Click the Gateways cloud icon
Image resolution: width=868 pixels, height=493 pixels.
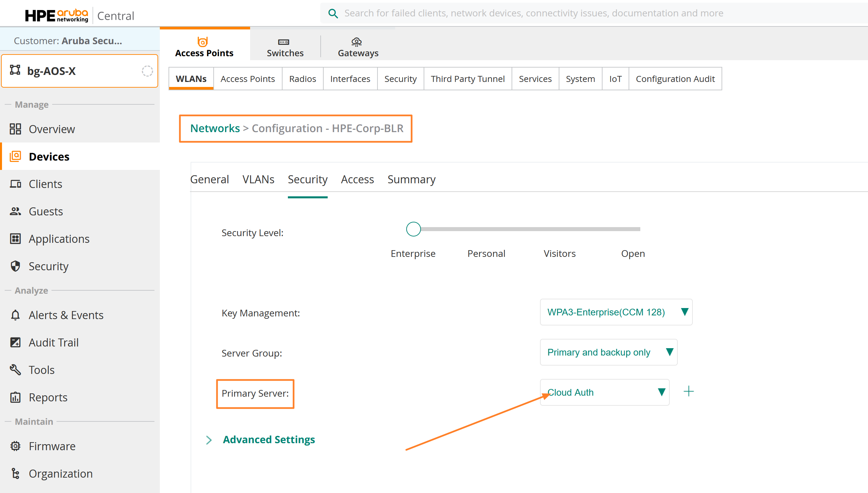click(x=357, y=42)
